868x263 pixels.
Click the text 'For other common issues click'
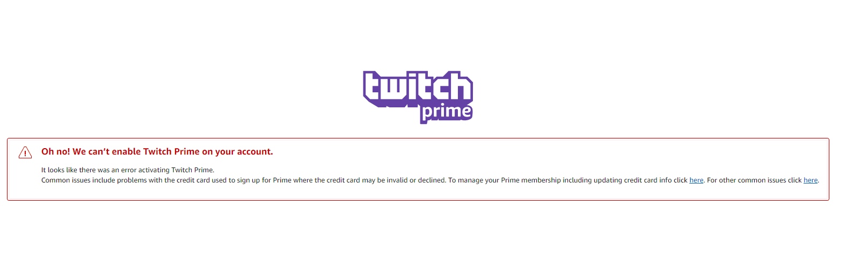pyautogui.click(x=754, y=180)
